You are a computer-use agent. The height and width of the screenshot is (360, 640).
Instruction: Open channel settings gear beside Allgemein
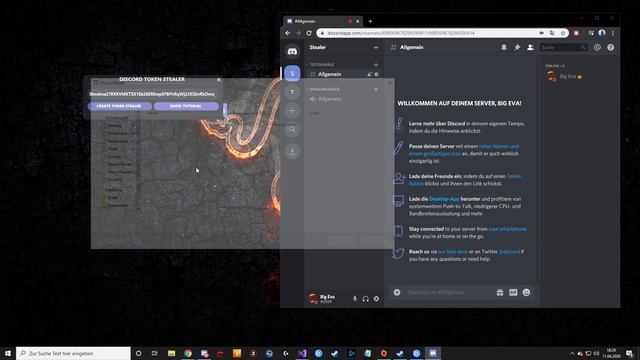click(x=376, y=74)
